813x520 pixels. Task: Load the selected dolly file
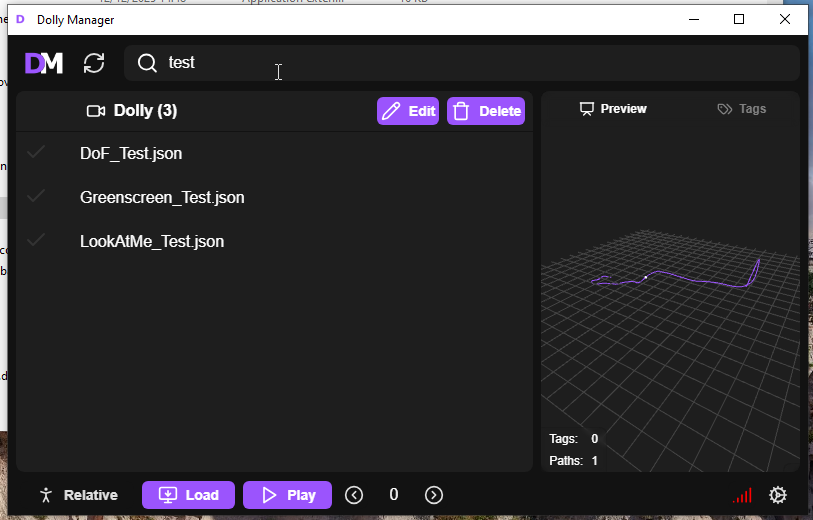point(189,495)
